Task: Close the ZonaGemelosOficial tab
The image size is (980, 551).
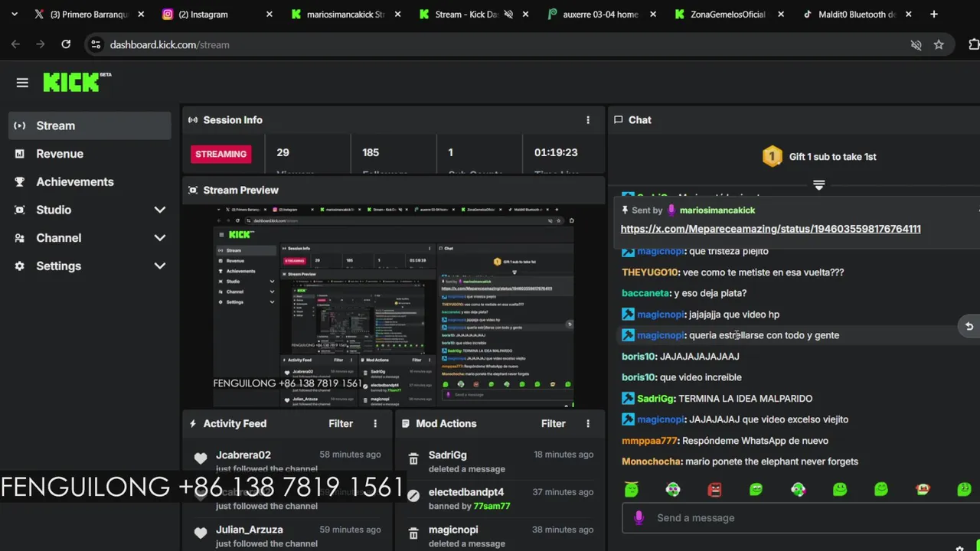Action: [x=781, y=14]
